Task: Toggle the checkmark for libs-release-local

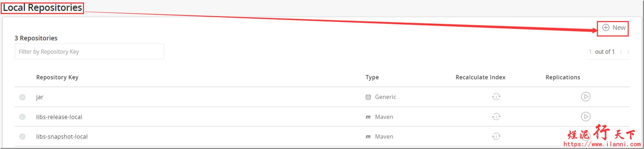Action: pos(22,117)
